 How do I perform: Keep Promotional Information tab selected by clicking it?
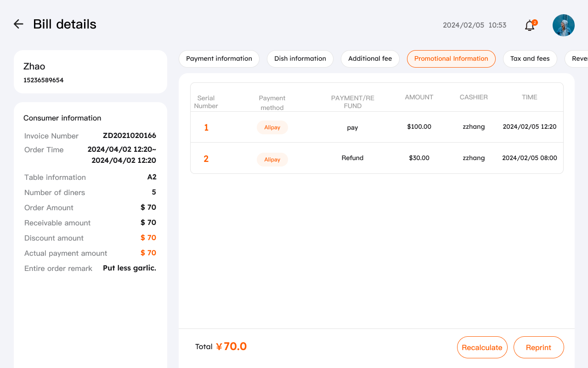click(x=451, y=59)
